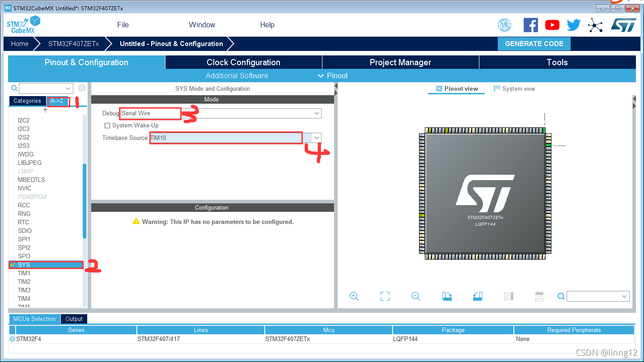The image size is (644, 362).
Task: Open the Output tab
Action: click(74, 319)
